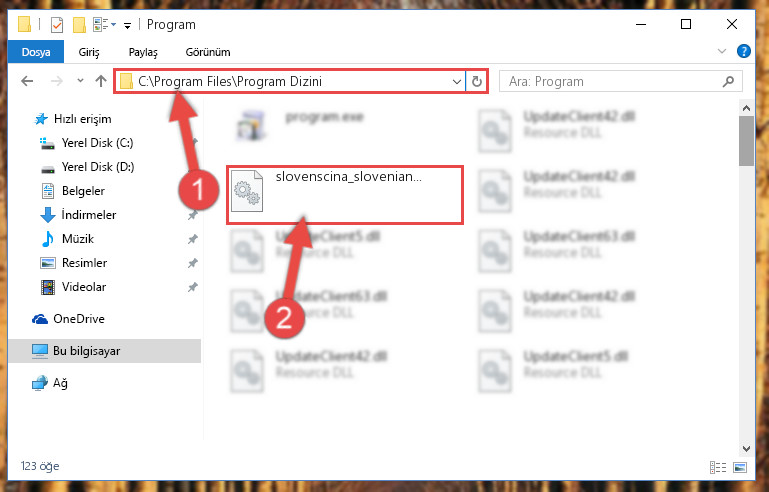Click the back navigation arrow

tap(27, 81)
